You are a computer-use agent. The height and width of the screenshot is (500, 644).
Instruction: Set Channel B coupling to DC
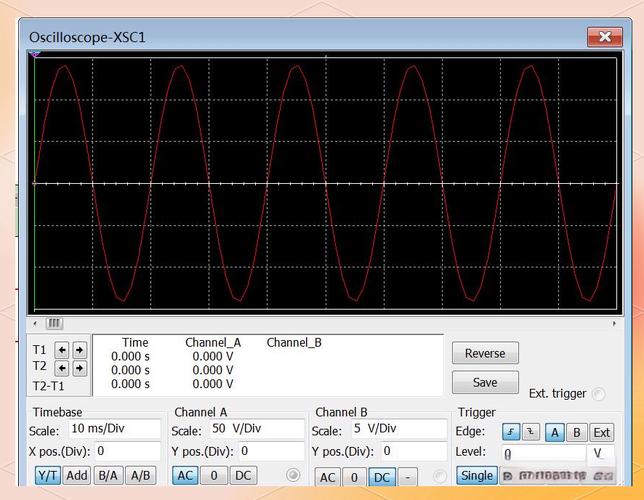pyautogui.click(x=382, y=478)
